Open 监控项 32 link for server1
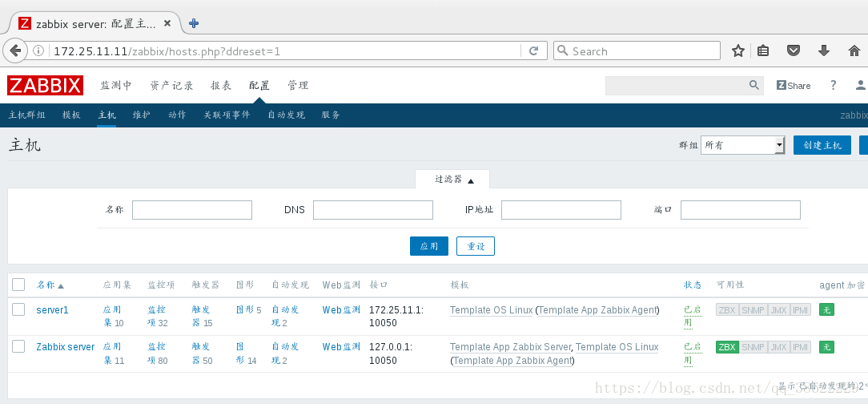 click(x=158, y=316)
